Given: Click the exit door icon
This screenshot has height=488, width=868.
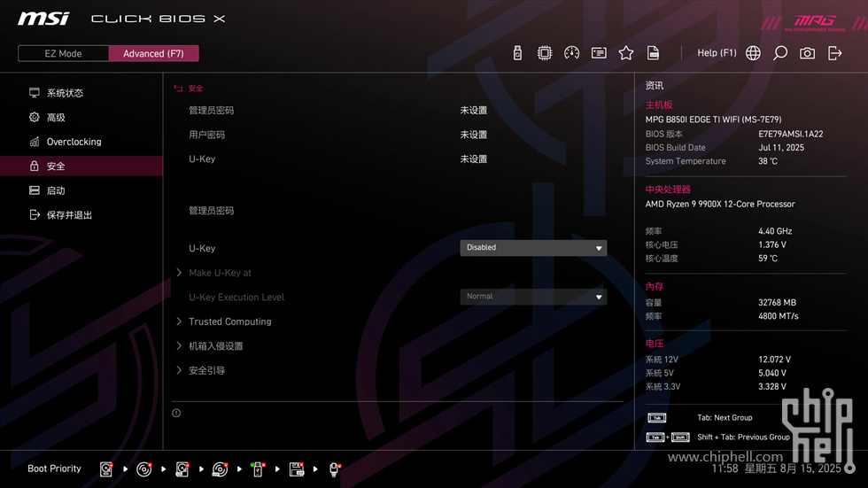Looking at the screenshot, I should coord(834,53).
